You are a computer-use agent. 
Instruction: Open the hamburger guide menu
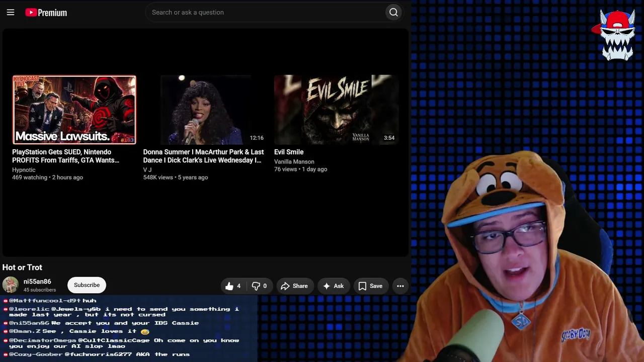(11, 13)
